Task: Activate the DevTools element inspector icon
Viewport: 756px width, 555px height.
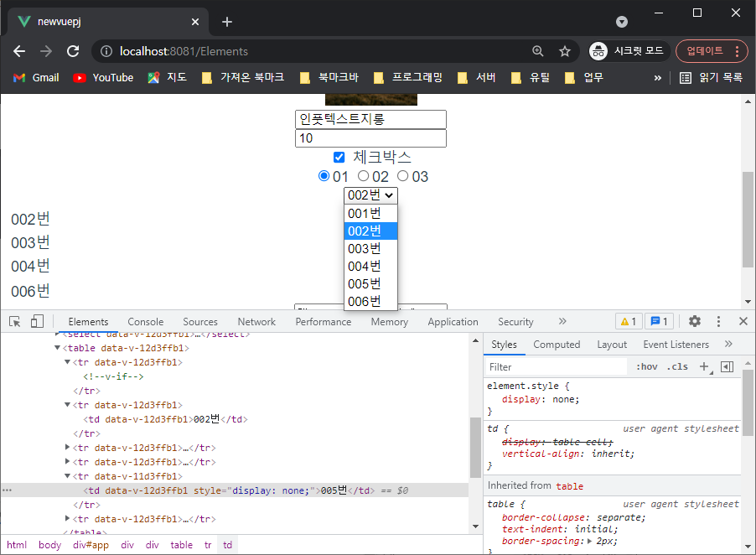Action: [15, 322]
